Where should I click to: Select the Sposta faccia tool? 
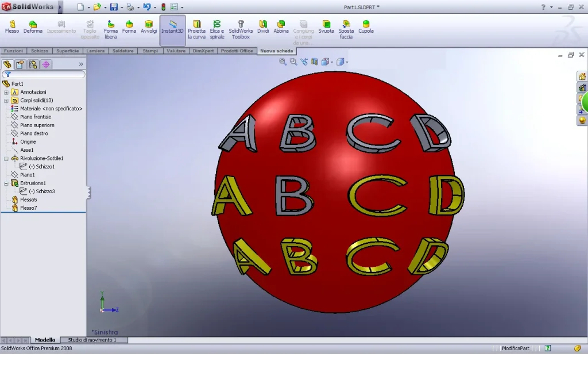346,30
